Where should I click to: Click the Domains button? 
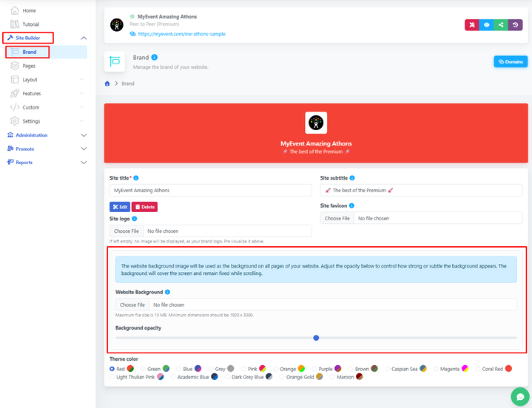pos(511,61)
